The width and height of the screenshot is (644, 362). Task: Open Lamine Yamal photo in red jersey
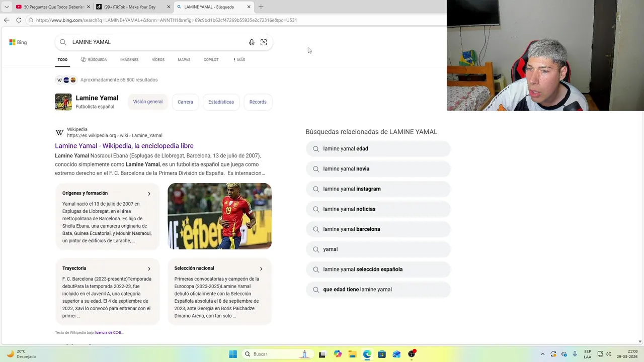(x=219, y=216)
